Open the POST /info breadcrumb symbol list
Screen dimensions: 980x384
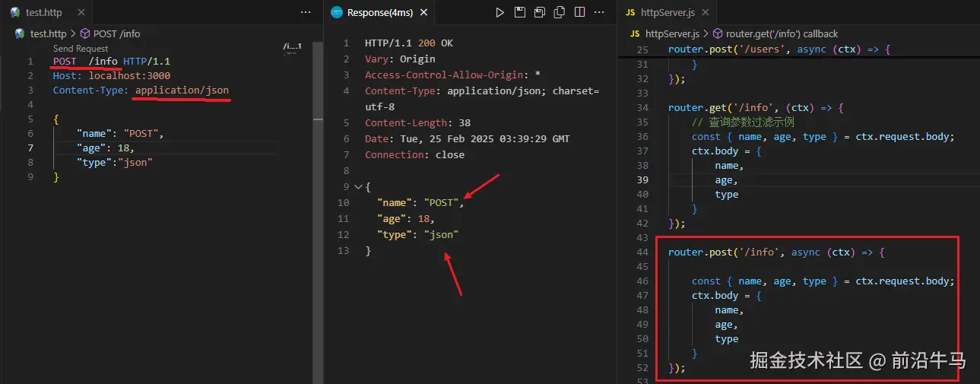click(117, 33)
